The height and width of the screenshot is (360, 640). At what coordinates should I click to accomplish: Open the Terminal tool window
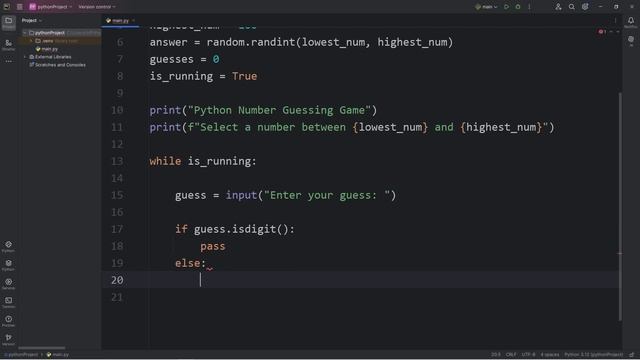[9, 302]
